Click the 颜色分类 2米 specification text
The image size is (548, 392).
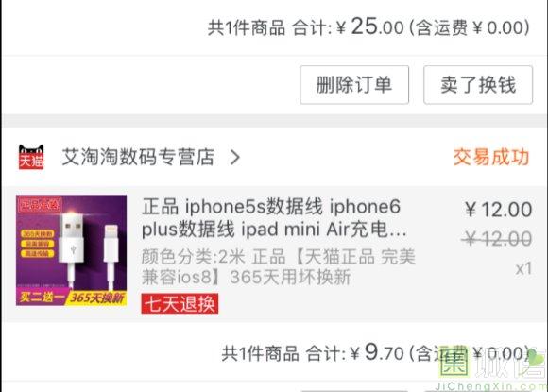pyautogui.click(x=279, y=266)
